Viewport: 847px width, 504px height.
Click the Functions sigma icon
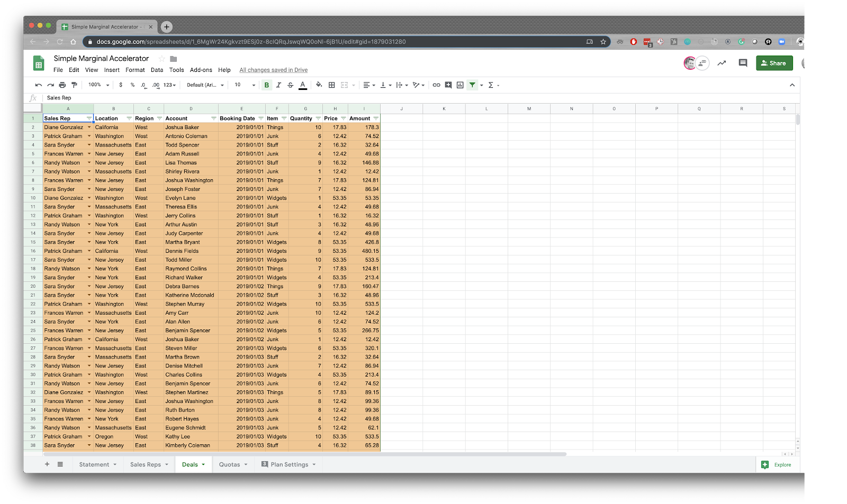(491, 85)
